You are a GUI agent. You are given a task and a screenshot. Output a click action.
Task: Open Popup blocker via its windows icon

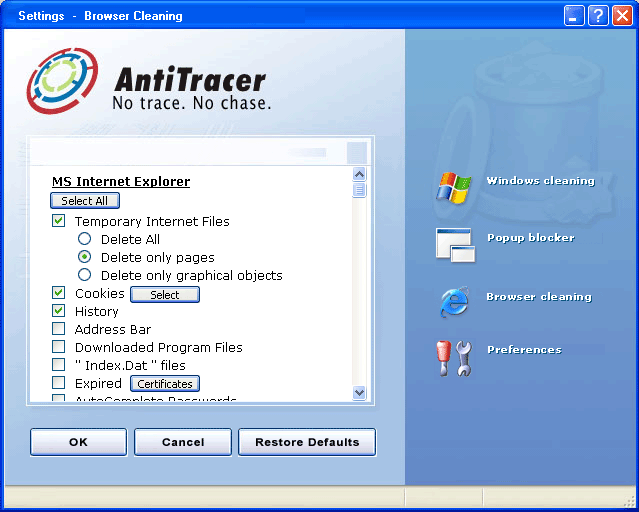(x=455, y=245)
